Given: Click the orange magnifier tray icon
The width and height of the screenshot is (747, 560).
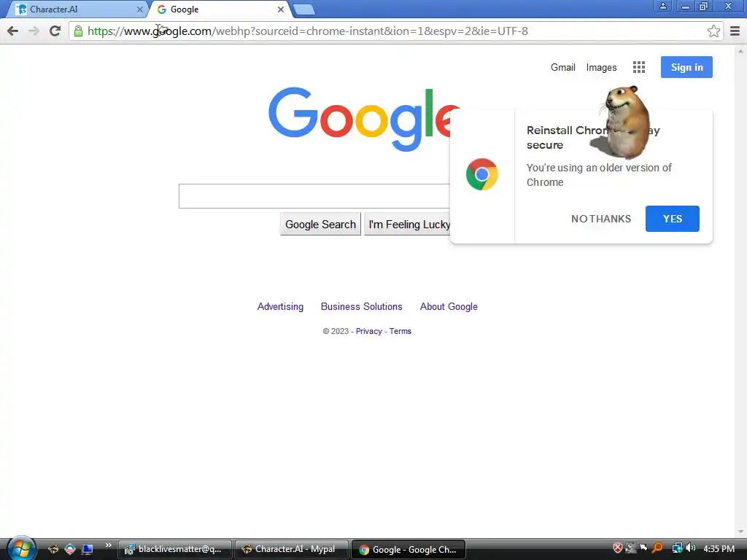Looking at the screenshot, I should [657, 548].
